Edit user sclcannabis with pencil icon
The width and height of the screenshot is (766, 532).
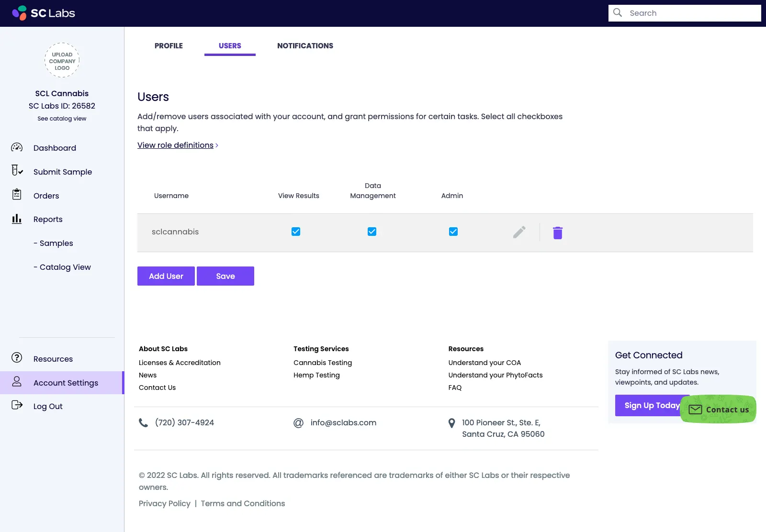pos(519,232)
